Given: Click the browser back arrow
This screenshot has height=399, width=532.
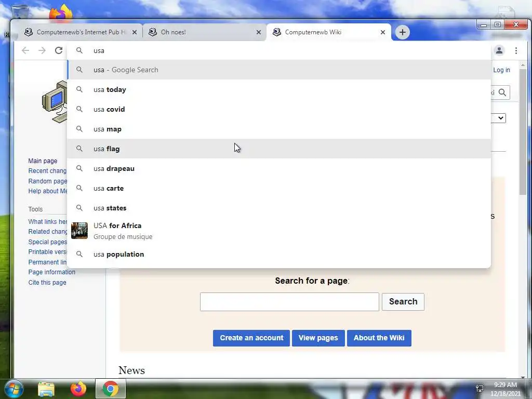Looking at the screenshot, I should [25, 50].
